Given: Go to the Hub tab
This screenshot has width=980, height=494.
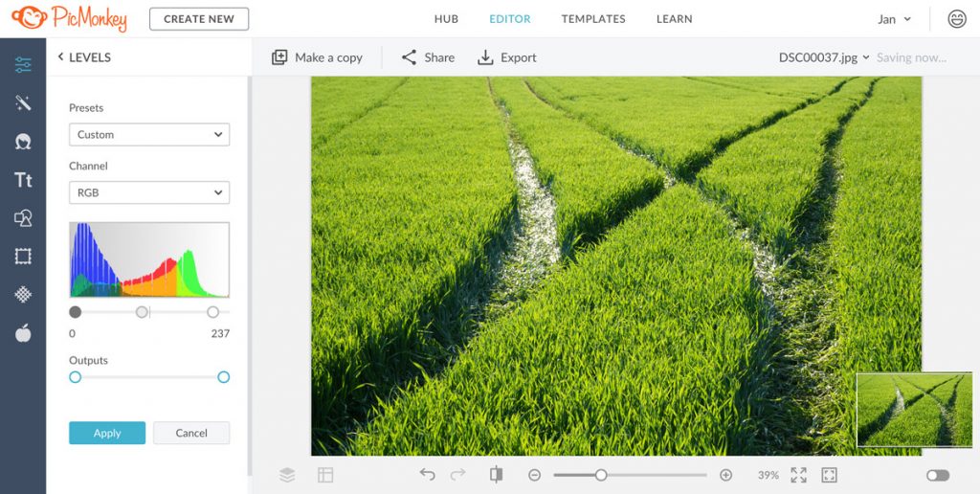Looking at the screenshot, I should [446, 19].
